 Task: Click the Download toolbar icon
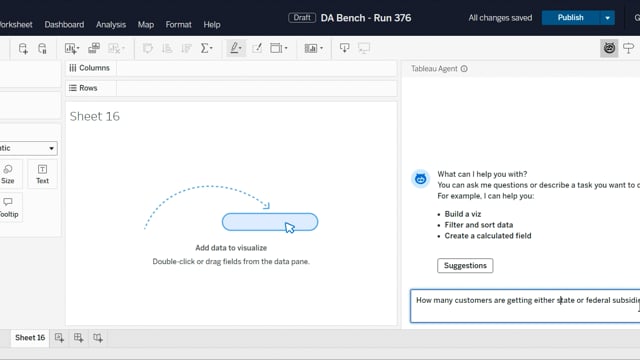pyautogui.click(x=344, y=48)
